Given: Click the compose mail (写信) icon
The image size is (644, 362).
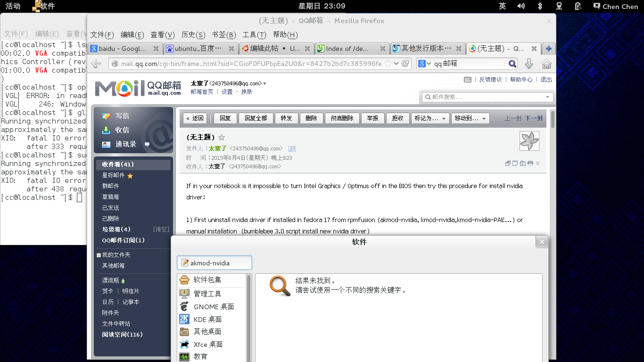Looking at the screenshot, I should coord(106,115).
